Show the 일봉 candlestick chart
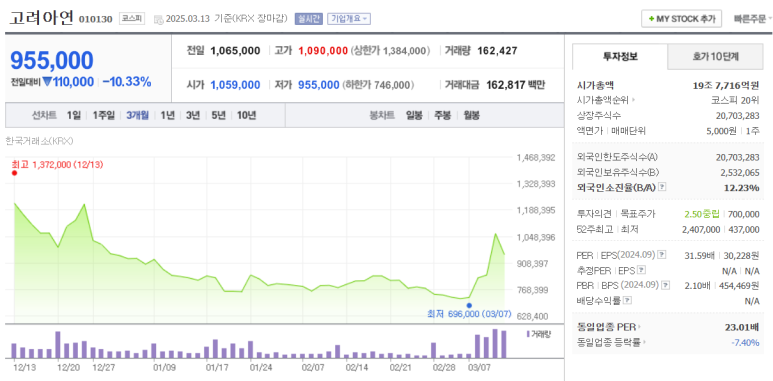 pos(414,115)
